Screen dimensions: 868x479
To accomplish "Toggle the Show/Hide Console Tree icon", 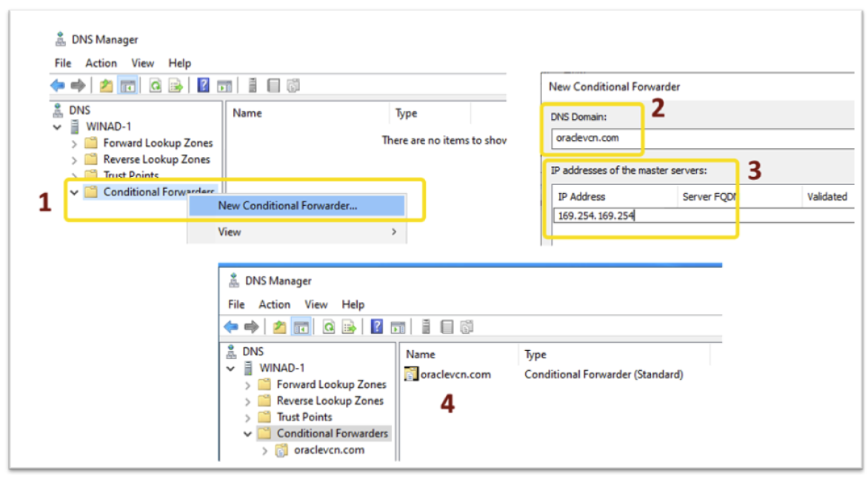I will tap(127, 85).
